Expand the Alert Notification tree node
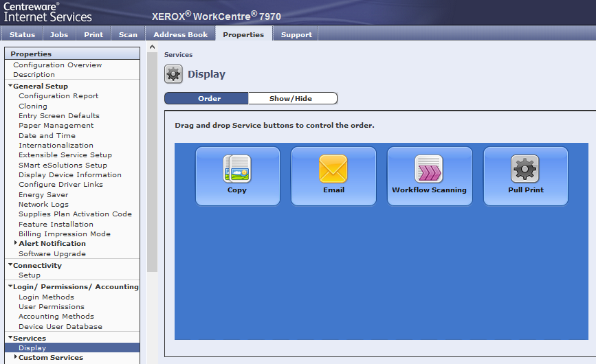The width and height of the screenshot is (596, 364). pyautogui.click(x=16, y=243)
